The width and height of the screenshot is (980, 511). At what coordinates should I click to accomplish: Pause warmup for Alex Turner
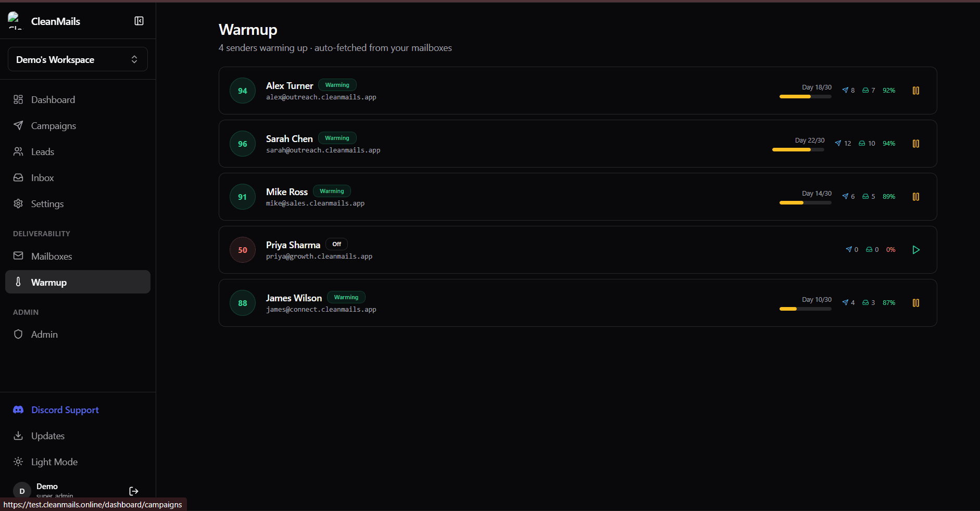click(916, 91)
